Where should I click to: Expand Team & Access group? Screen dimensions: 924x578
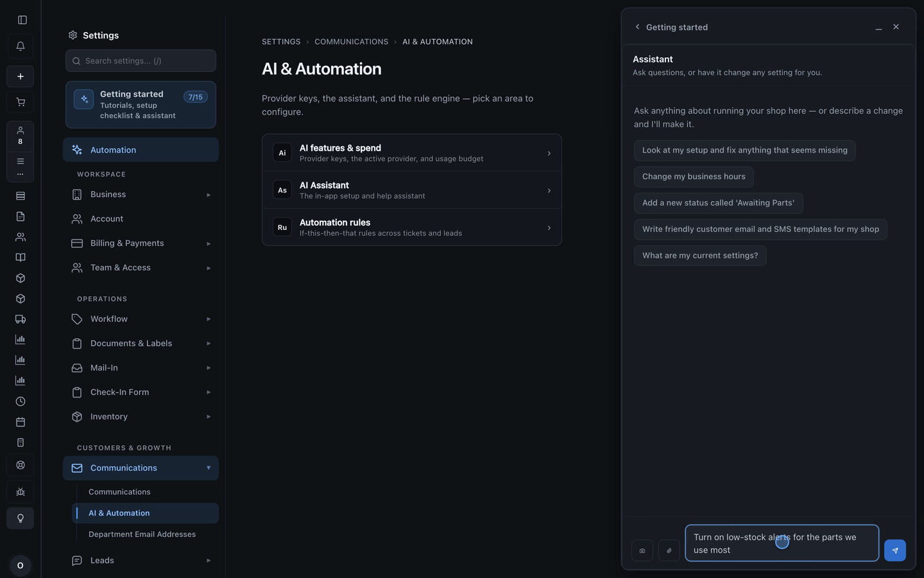(x=141, y=268)
